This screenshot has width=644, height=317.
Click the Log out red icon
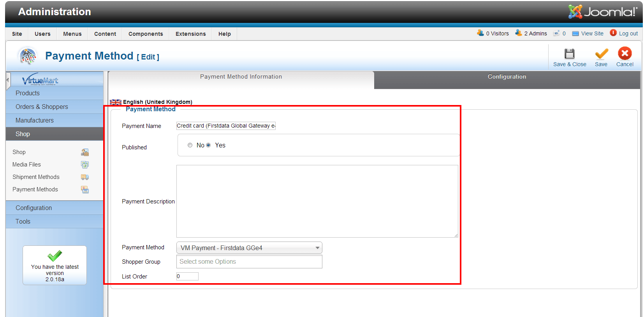(x=613, y=33)
